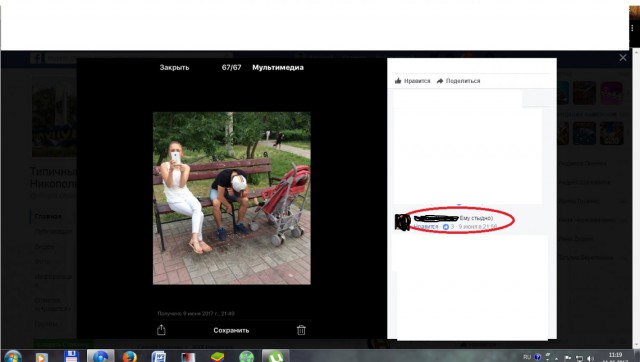Click the comment timestamp 9 июня в 21:56
Screen dimensions: 640x362
(x=478, y=227)
